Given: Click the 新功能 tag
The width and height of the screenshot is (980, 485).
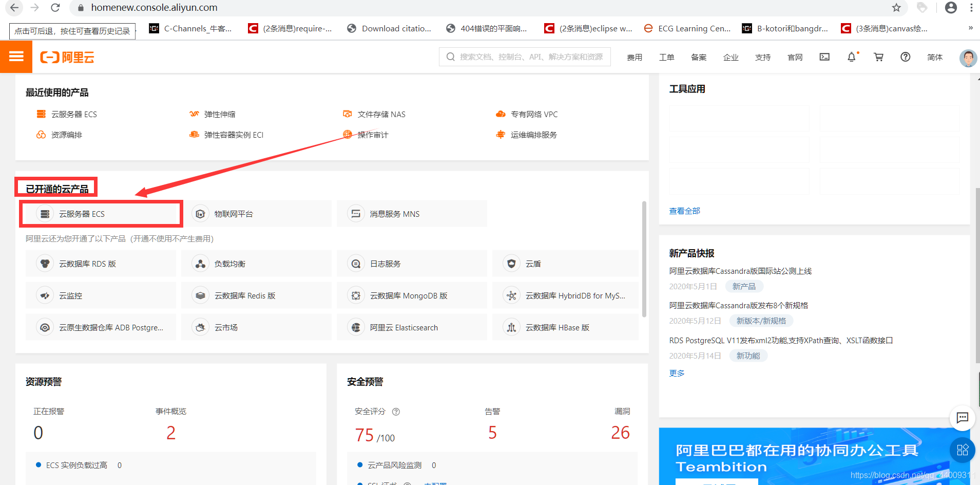Looking at the screenshot, I should (748, 356).
